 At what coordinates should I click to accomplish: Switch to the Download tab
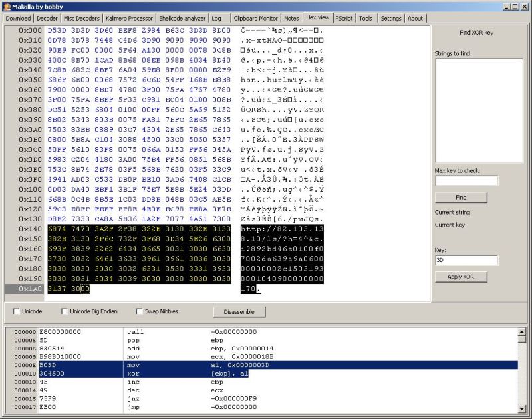click(x=17, y=18)
